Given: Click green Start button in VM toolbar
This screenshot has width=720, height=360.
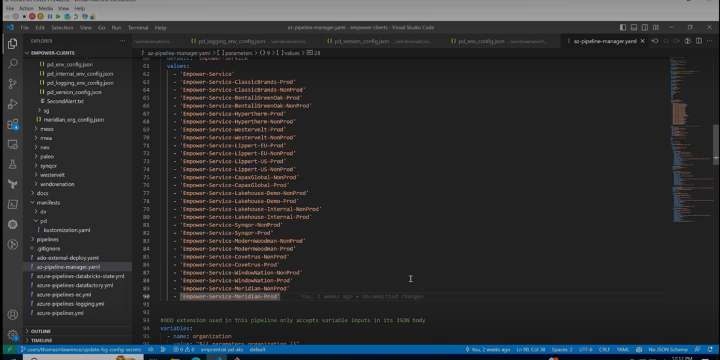Looking at the screenshot, I should tap(58, 17).
